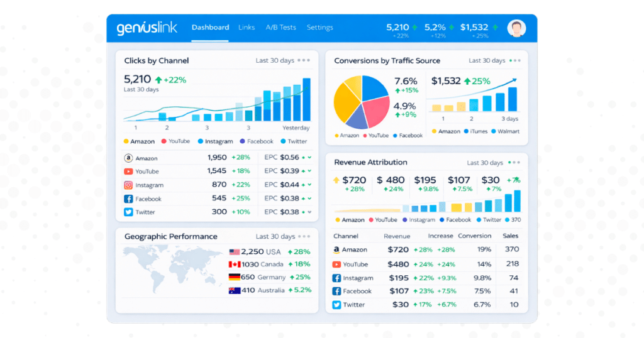The width and height of the screenshot is (644, 338).
Task: Click Instagram icon in clicks list
Action: tap(128, 185)
